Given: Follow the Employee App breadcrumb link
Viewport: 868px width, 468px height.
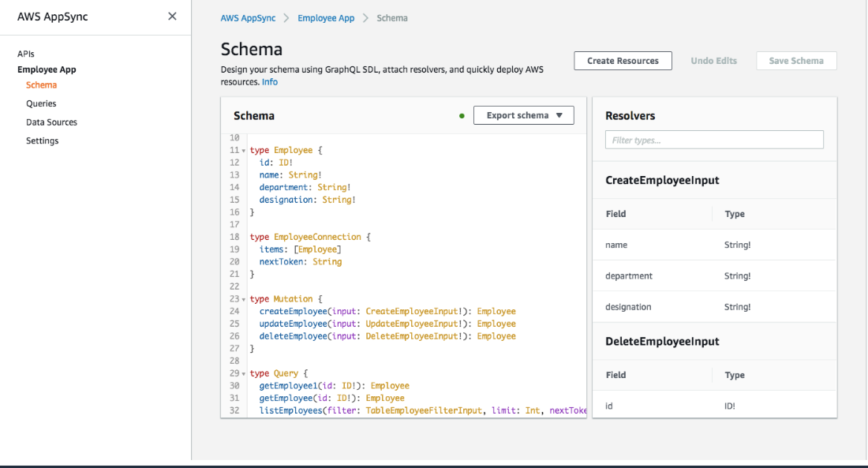Looking at the screenshot, I should pos(326,17).
